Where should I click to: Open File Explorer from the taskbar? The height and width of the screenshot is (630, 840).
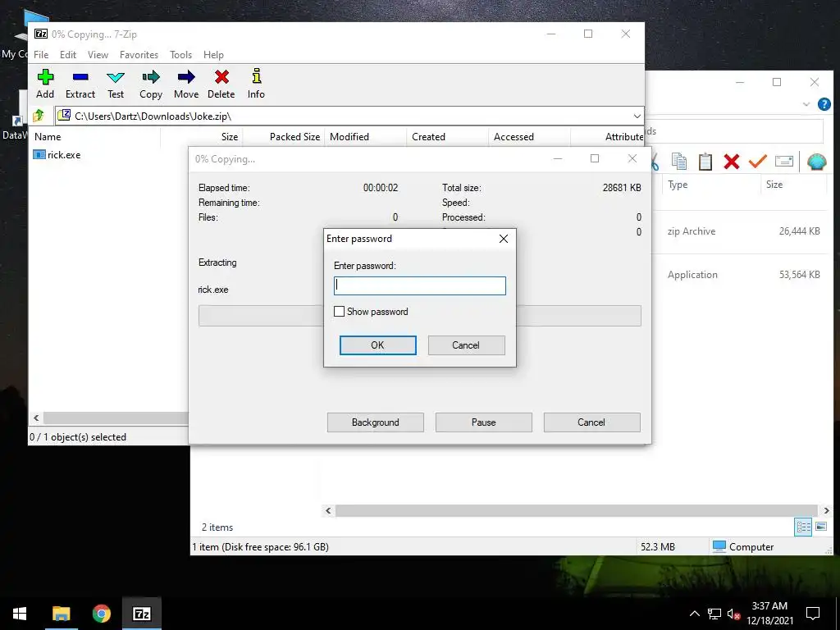61,614
